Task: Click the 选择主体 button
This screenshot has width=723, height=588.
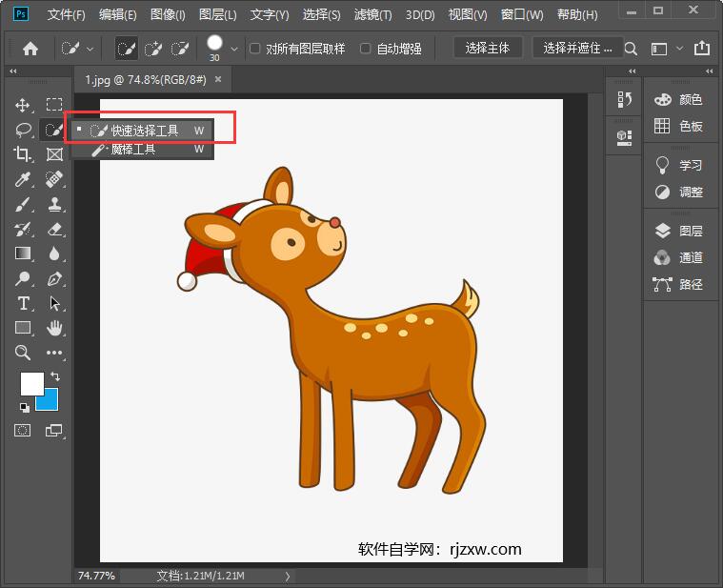Action: click(488, 48)
